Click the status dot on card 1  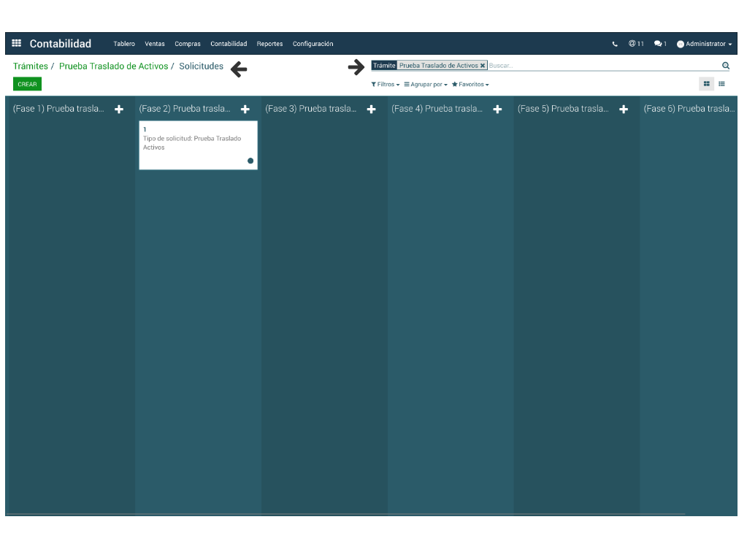(x=250, y=161)
